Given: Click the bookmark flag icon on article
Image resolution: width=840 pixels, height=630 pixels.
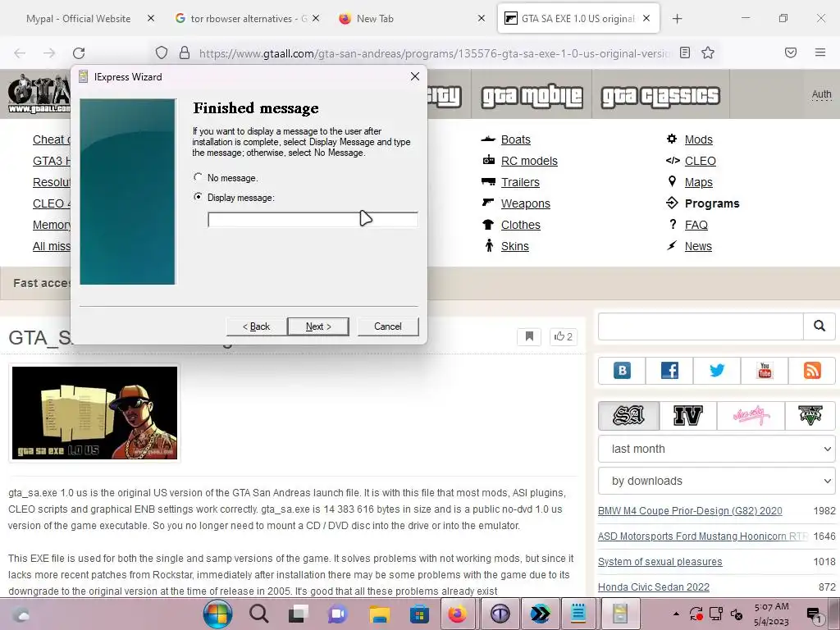Looking at the screenshot, I should [529, 336].
